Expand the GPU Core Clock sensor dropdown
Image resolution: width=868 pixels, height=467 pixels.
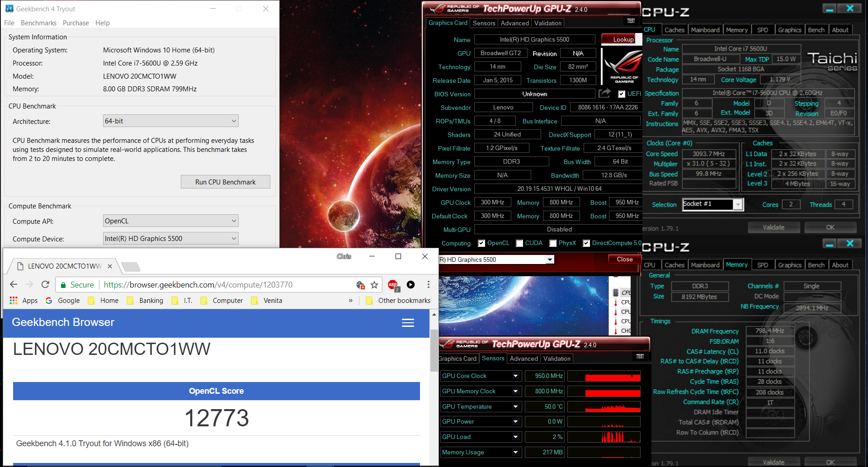click(515, 376)
